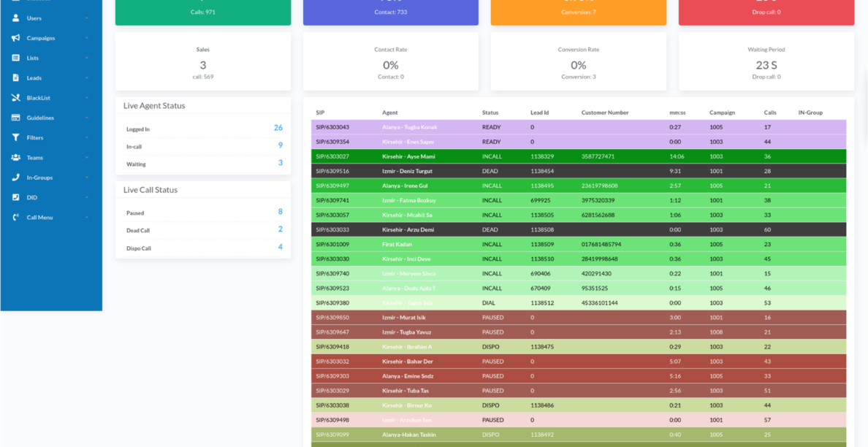This screenshot has width=868, height=447.
Task: Click the Teams group icon
Action: [x=16, y=158]
